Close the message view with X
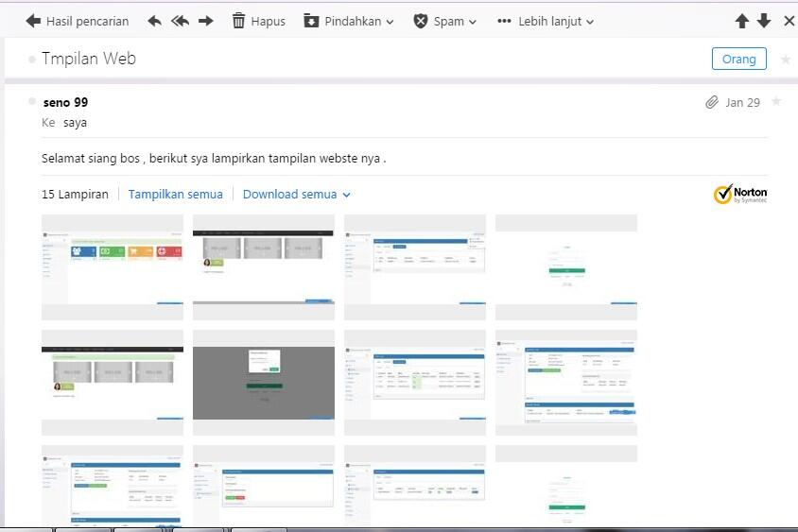 click(789, 22)
